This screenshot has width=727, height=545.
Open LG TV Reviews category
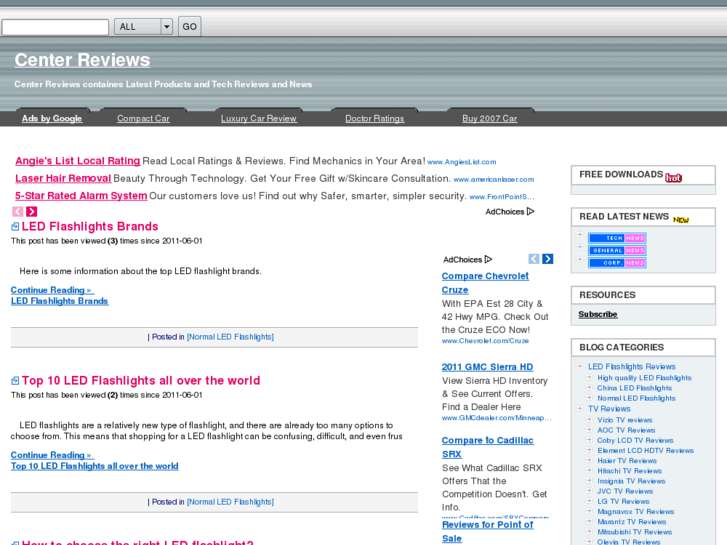click(x=623, y=501)
